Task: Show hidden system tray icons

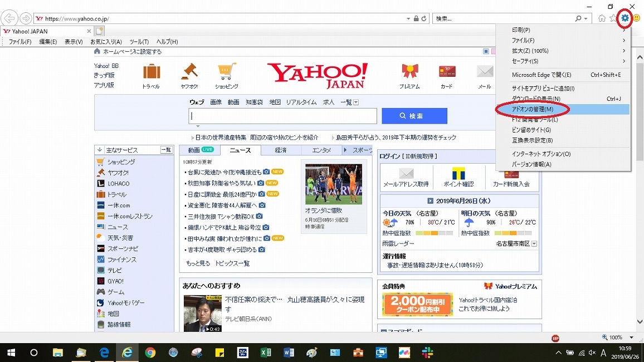Action: 559,353
